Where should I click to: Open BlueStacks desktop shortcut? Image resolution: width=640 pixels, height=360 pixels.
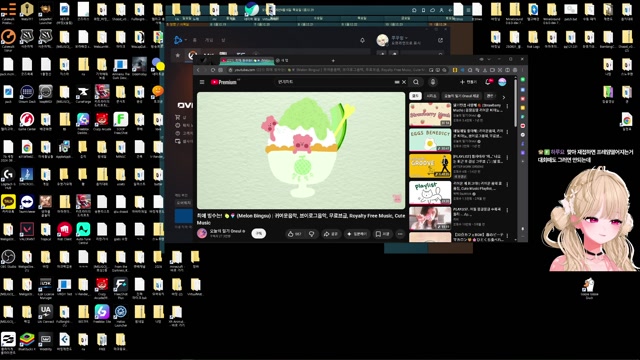27,342
